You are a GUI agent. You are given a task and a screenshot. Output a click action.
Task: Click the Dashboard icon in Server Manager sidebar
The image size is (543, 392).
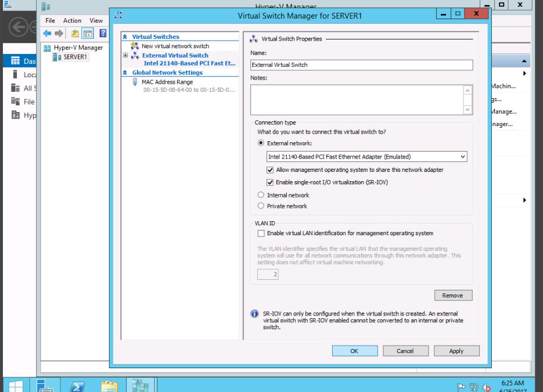[15, 61]
